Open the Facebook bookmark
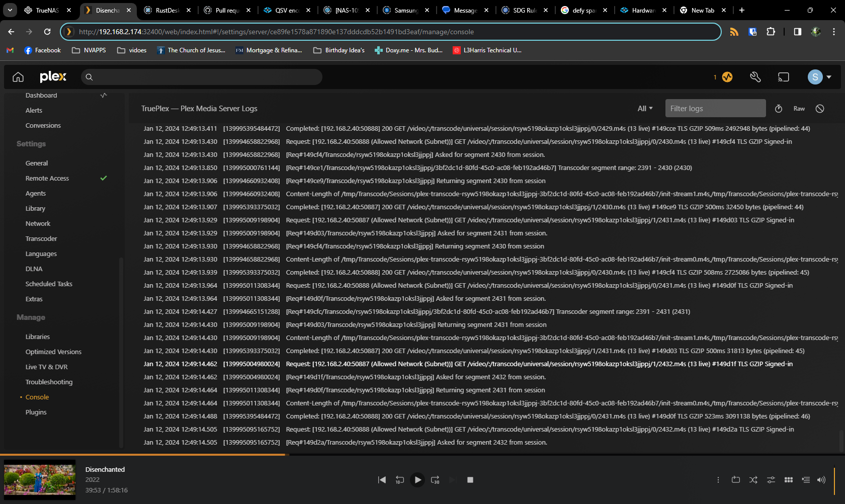The width and height of the screenshot is (845, 504). pos(43,50)
